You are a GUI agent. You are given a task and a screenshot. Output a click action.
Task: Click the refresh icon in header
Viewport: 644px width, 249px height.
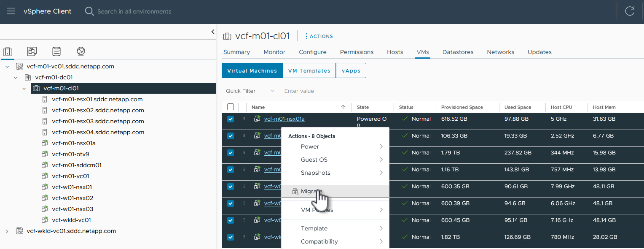tap(630, 11)
